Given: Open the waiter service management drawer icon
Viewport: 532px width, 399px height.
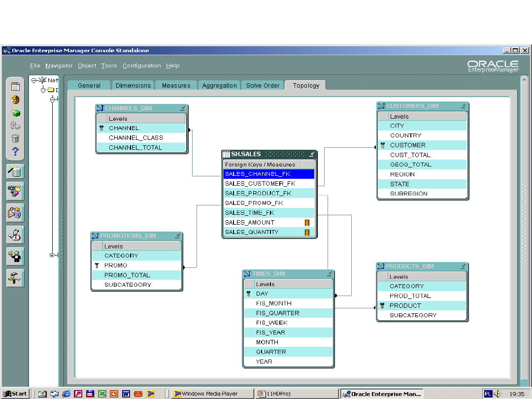Looking at the screenshot, I should coord(15,256).
